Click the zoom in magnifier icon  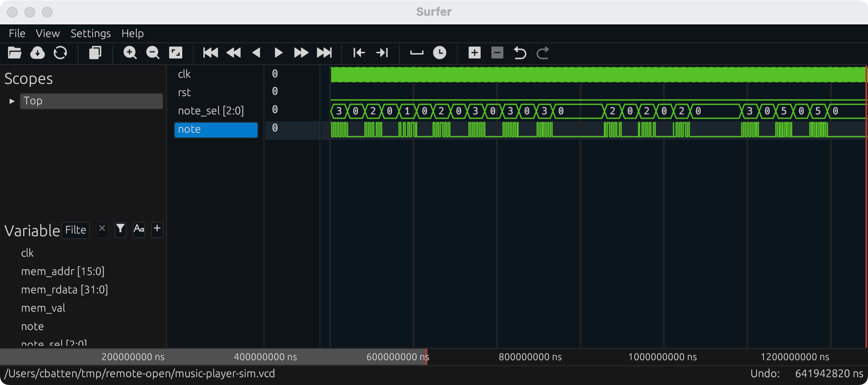click(x=130, y=53)
